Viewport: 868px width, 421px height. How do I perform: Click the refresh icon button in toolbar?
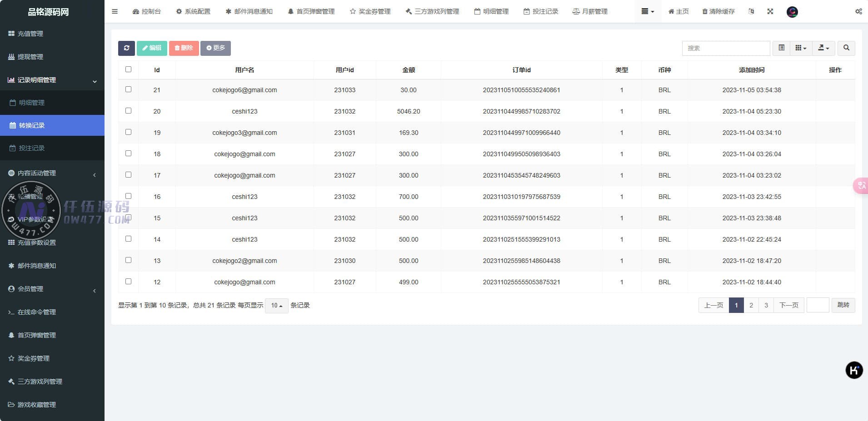(x=126, y=48)
